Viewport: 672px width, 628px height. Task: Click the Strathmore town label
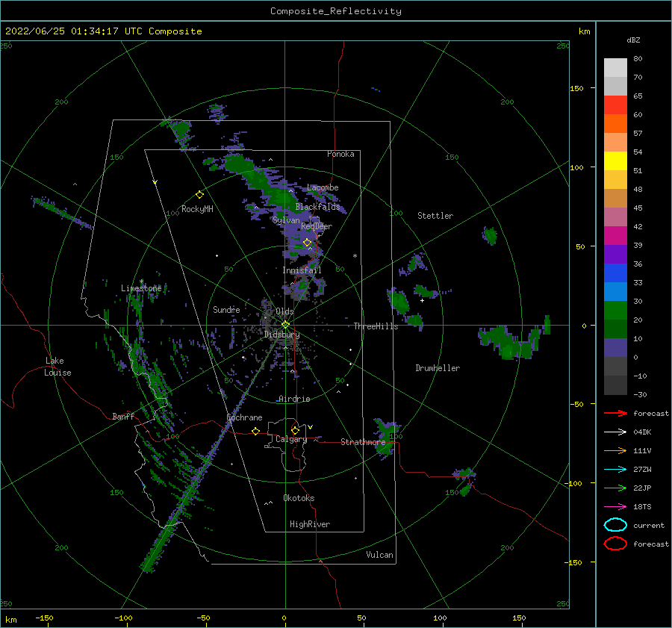pyautogui.click(x=363, y=442)
